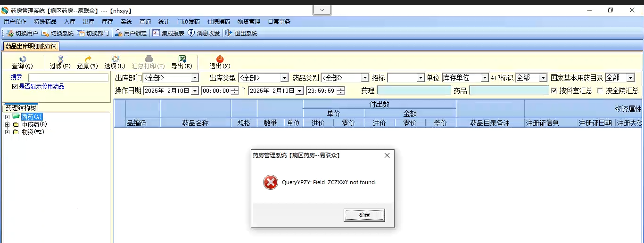Open 集成报表 integrated reports toolbar icon
Viewport: 644px width, 243px height.
click(156, 33)
